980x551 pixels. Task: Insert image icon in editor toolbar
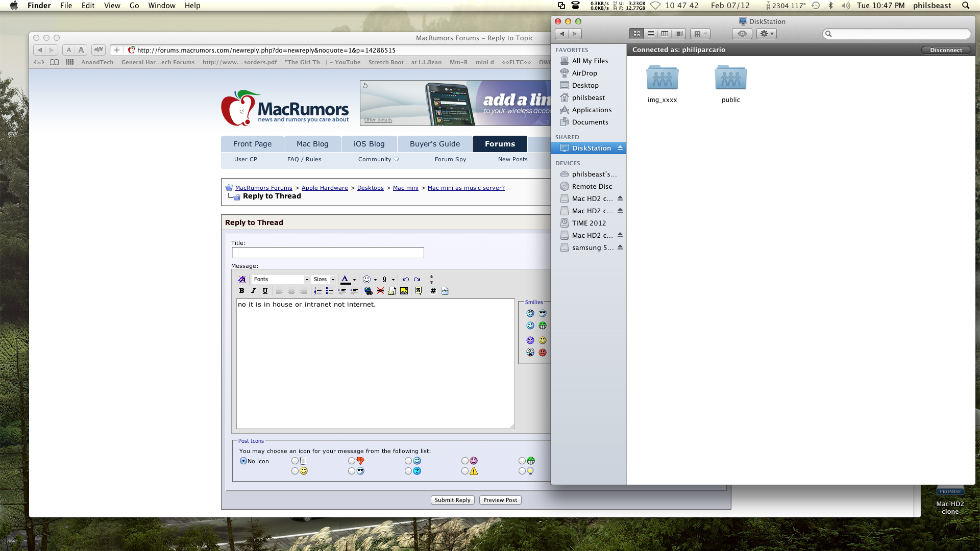click(404, 291)
